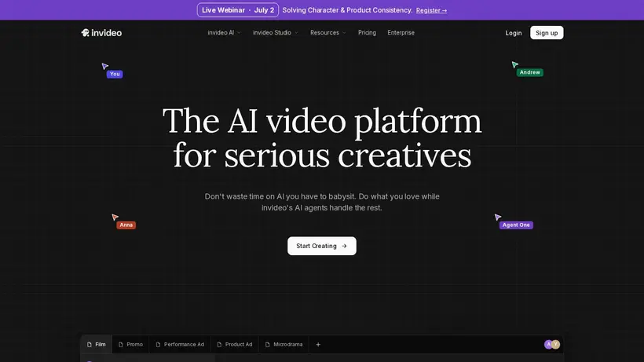Click the red Anna cursor label
The image size is (644, 362).
coord(126,225)
